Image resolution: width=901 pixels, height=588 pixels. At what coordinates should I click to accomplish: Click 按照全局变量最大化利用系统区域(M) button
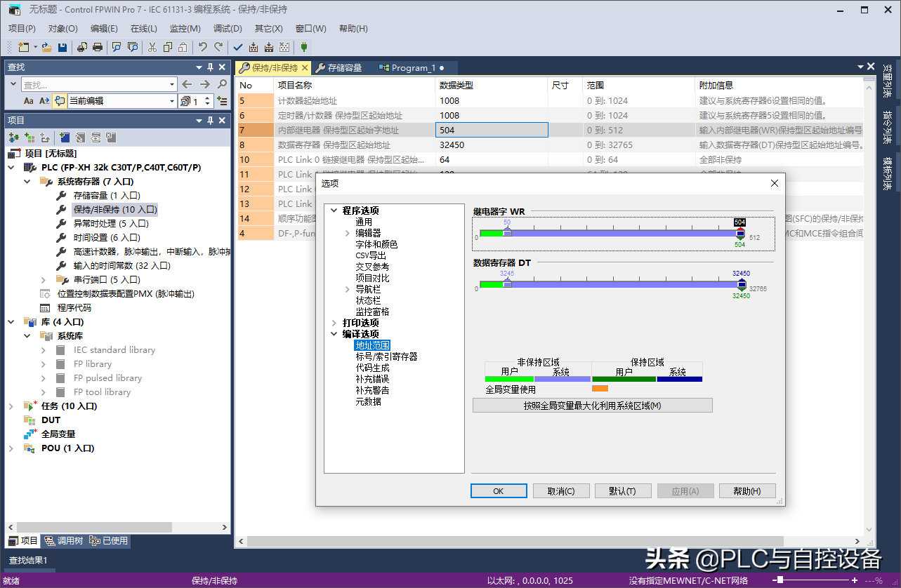tap(592, 406)
